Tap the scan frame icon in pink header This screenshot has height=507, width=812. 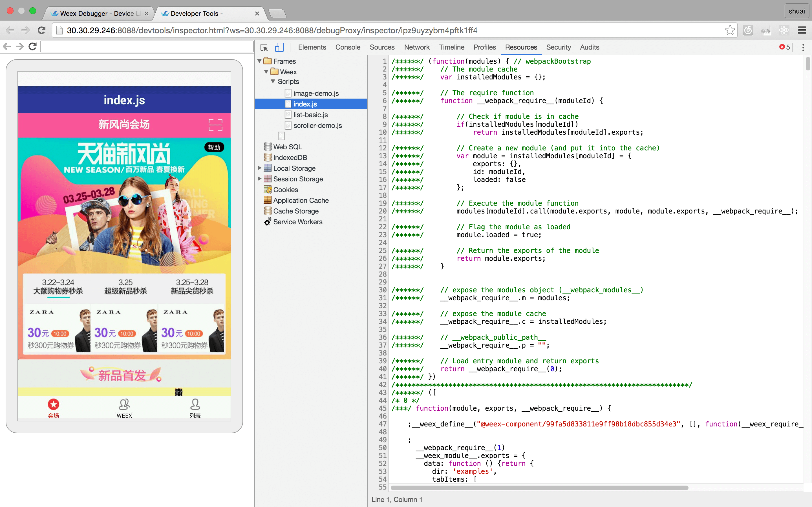(215, 125)
